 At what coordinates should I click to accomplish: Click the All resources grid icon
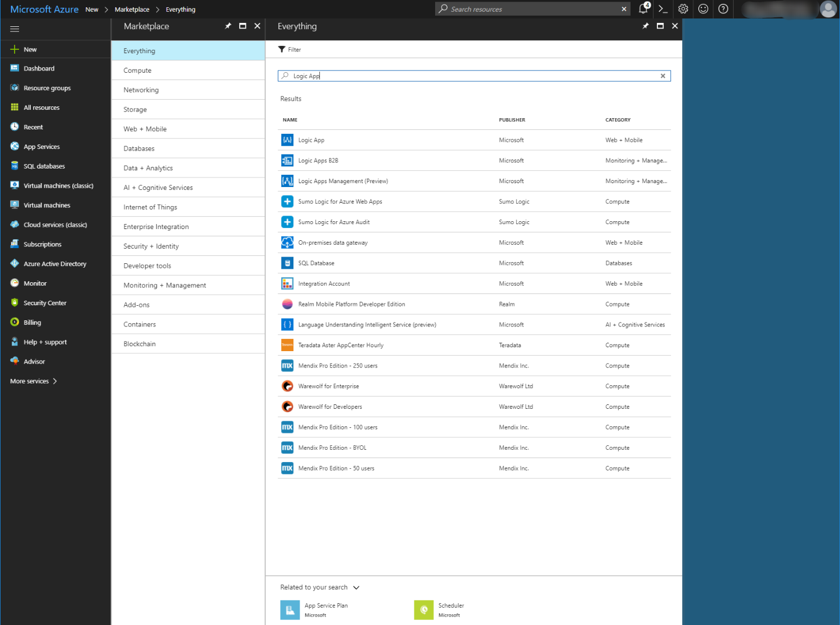pyautogui.click(x=15, y=108)
